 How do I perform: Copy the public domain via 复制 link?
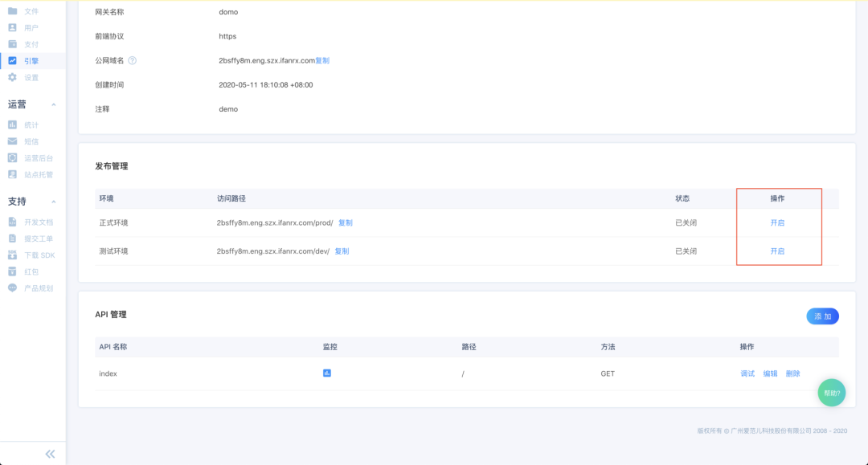point(322,61)
